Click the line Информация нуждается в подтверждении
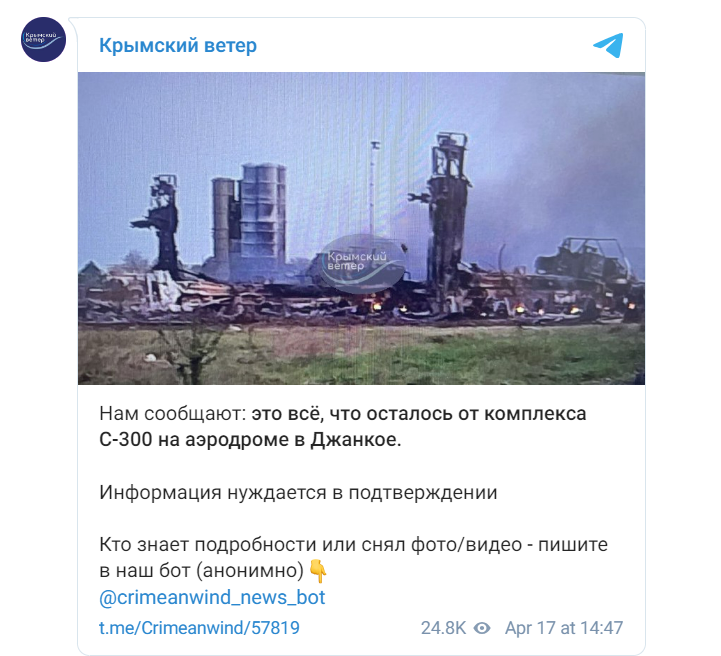The image size is (721, 656). tap(298, 492)
